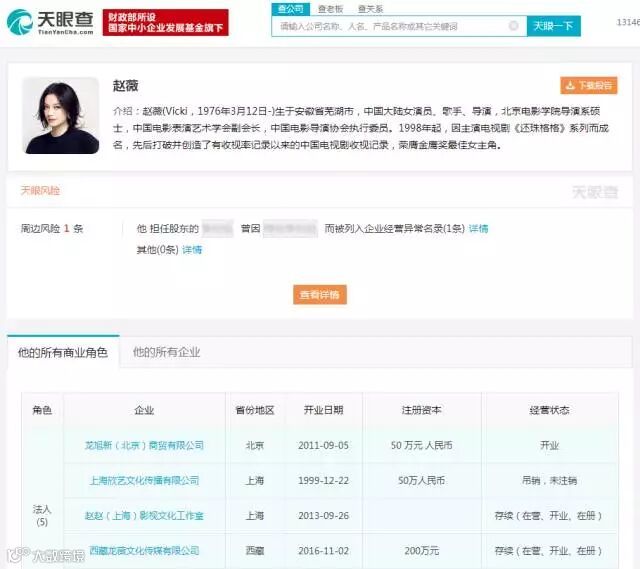Click the red 财政部所设 banner
The image size is (640, 569).
[165, 22]
